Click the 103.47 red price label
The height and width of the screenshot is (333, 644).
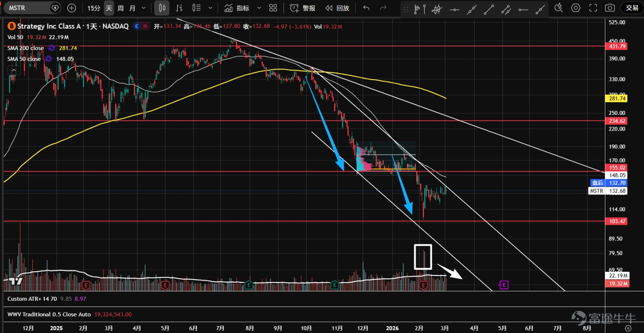(617, 221)
